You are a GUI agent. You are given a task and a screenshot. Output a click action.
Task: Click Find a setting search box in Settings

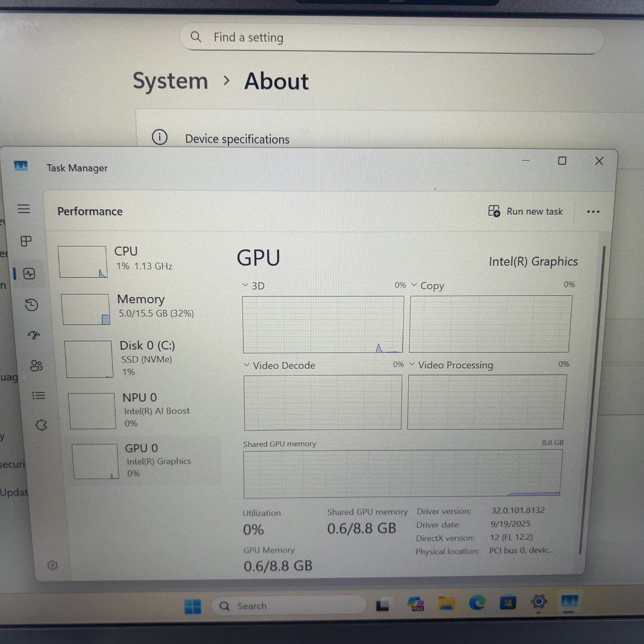tap(392, 39)
